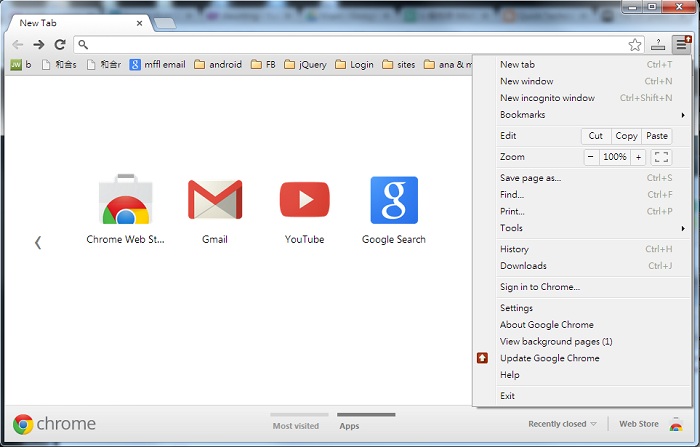Expand the Tools submenu
The width and height of the screenshot is (700, 447).
click(x=593, y=228)
